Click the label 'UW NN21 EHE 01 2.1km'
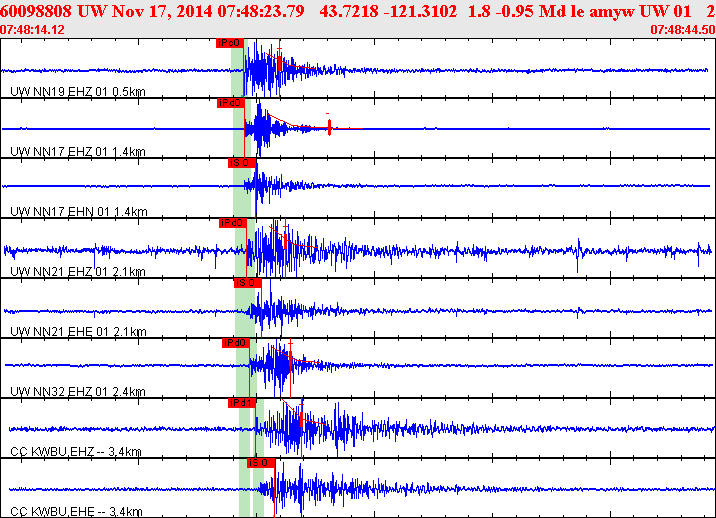The image size is (716, 518). [x=78, y=332]
